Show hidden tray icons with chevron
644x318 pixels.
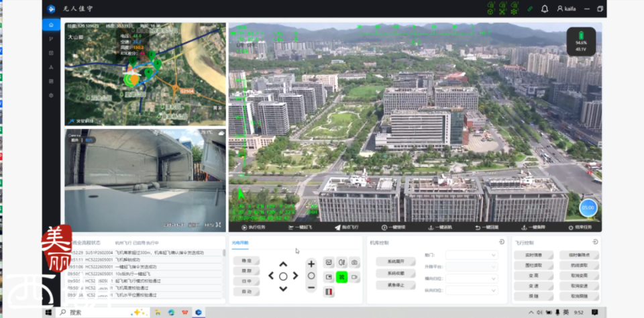point(531,312)
